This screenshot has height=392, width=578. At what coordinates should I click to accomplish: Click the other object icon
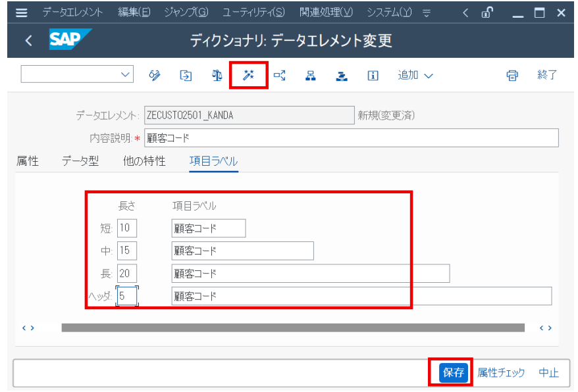(x=186, y=76)
